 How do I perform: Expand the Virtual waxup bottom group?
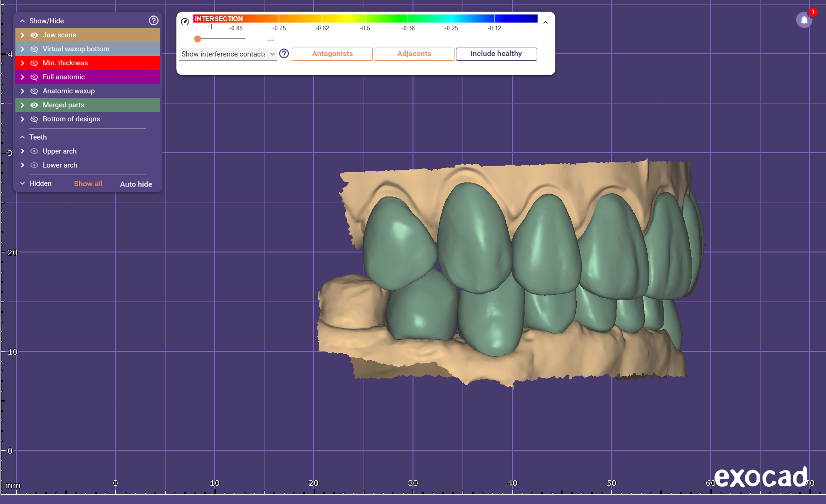pyautogui.click(x=22, y=49)
